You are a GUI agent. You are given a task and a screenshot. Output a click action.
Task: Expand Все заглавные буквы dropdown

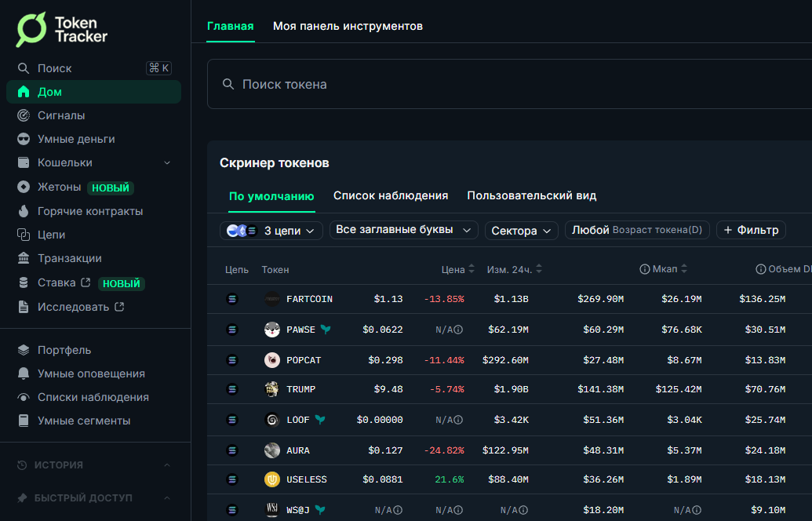pos(404,230)
